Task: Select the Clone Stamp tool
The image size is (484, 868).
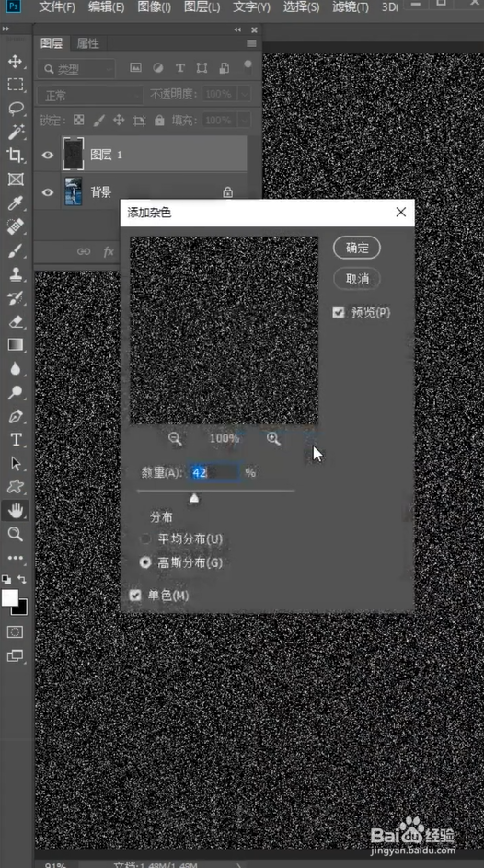Action: (x=15, y=274)
